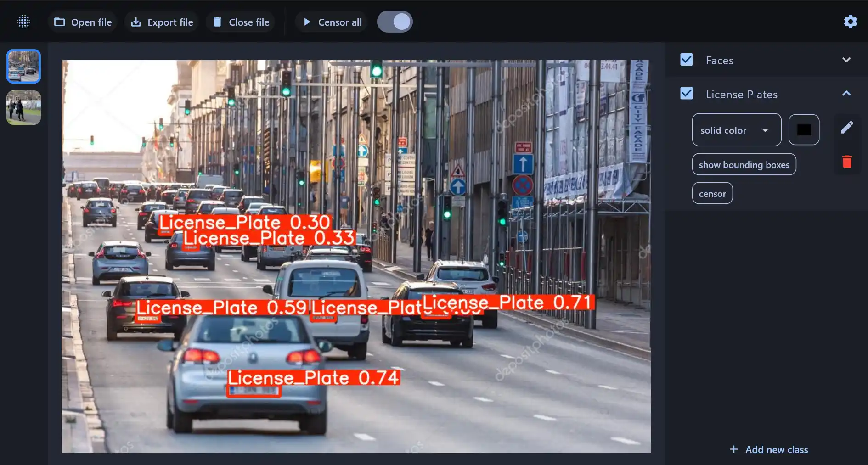The image size is (868, 465).
Task: Export file via the download icon
Action: [x=136, y=22]
